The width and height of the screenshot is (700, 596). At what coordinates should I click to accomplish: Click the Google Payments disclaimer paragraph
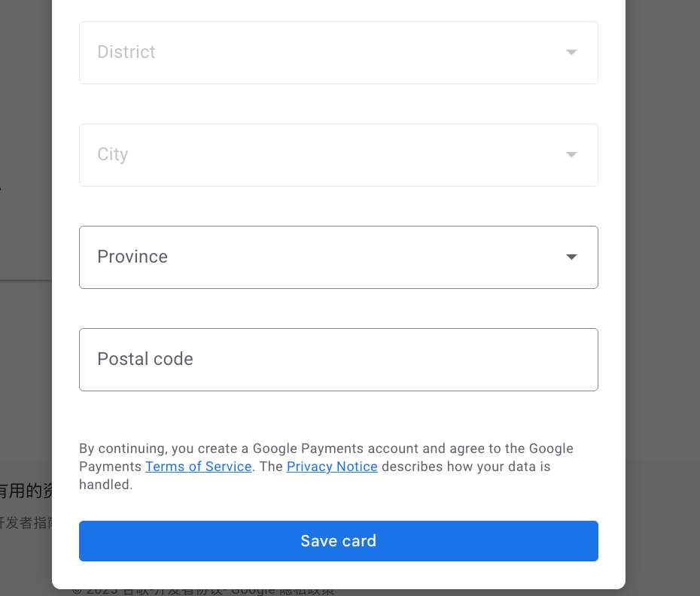(x=326, y=467)
